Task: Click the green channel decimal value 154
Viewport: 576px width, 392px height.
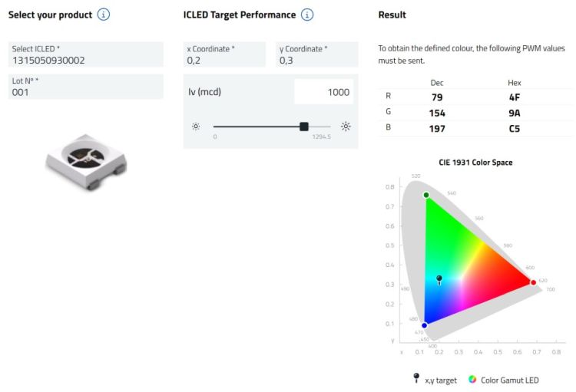Action: (x=437, y=113)
